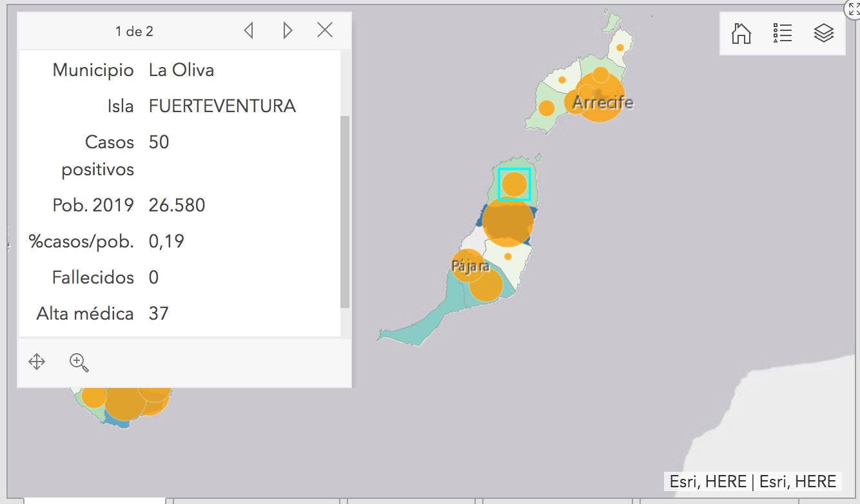This screenshot has height=504, width=860.
Task: Select the orange circle on southwest Lanzarote
Action: tap(546, 108)
